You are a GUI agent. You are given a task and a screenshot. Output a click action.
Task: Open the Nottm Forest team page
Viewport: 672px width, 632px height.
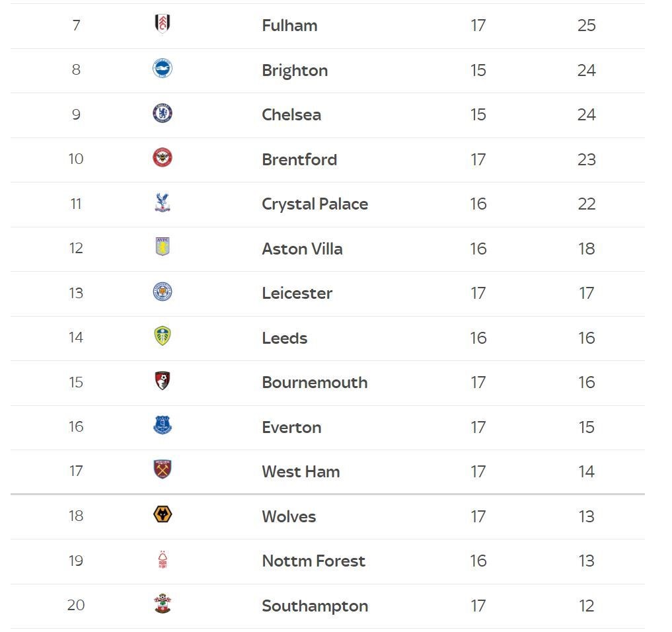click(313, 561)
